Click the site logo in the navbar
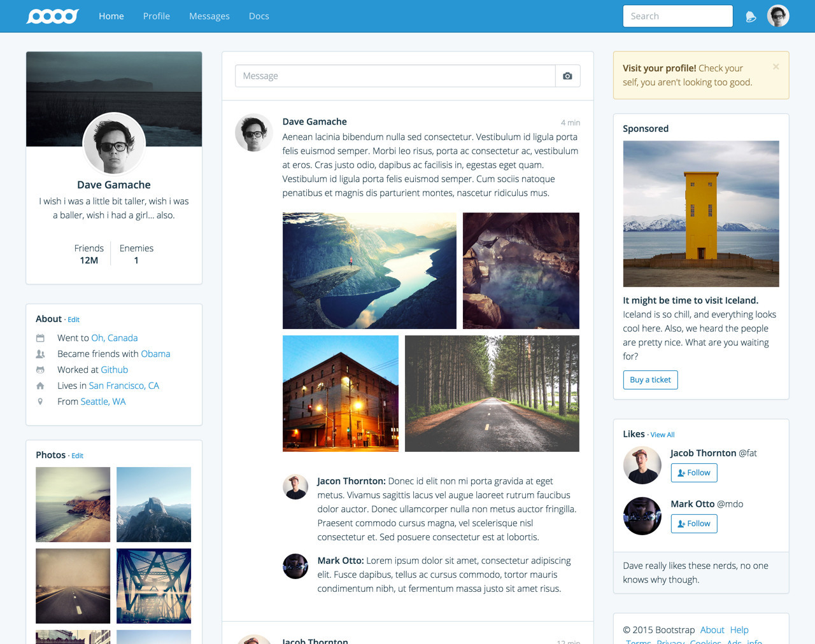This screenshot has height=644, width=815. coord(52,16)
